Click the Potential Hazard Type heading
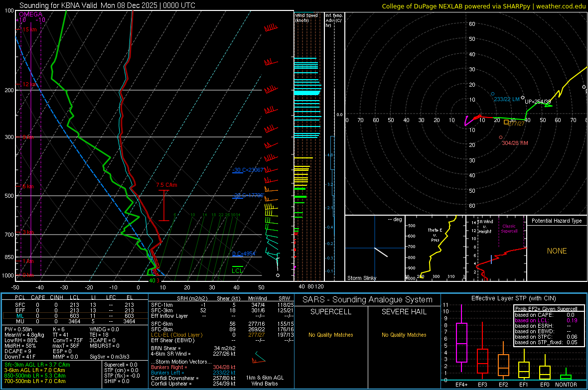588x390 pixels. point(557,221)
